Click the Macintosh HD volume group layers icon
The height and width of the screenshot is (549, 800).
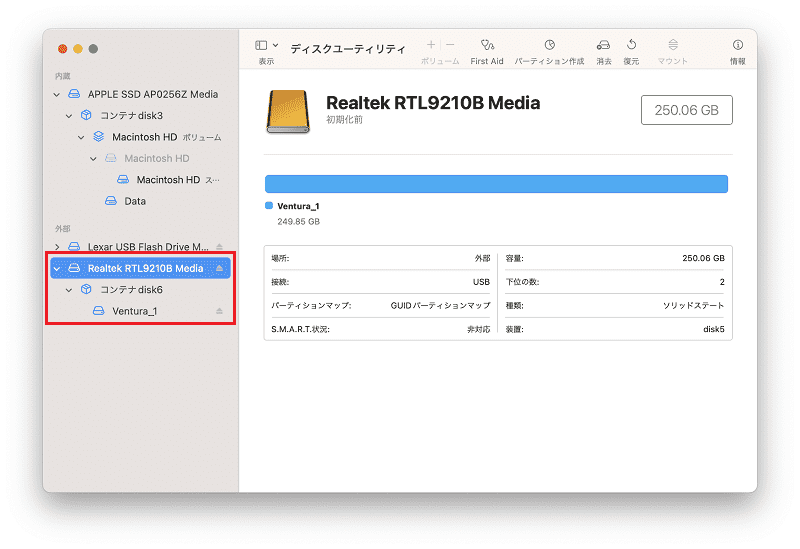coord(98,137)
